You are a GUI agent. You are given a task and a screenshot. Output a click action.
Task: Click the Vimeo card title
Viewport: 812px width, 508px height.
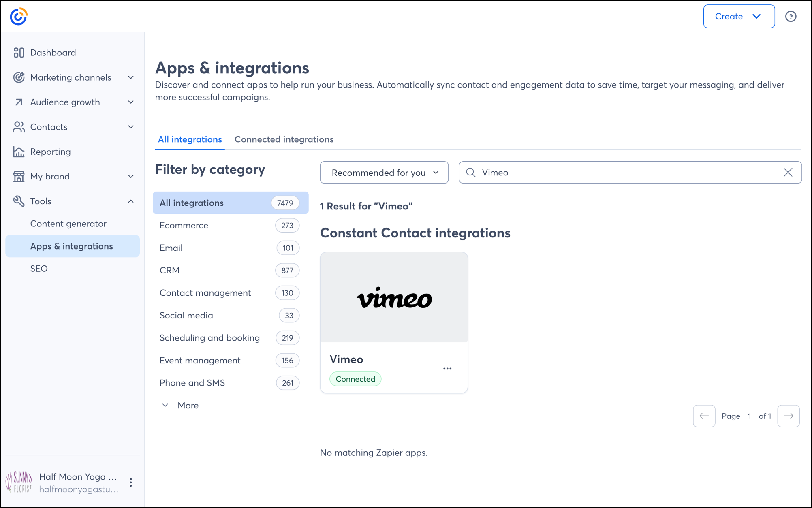tap(346, 359)
